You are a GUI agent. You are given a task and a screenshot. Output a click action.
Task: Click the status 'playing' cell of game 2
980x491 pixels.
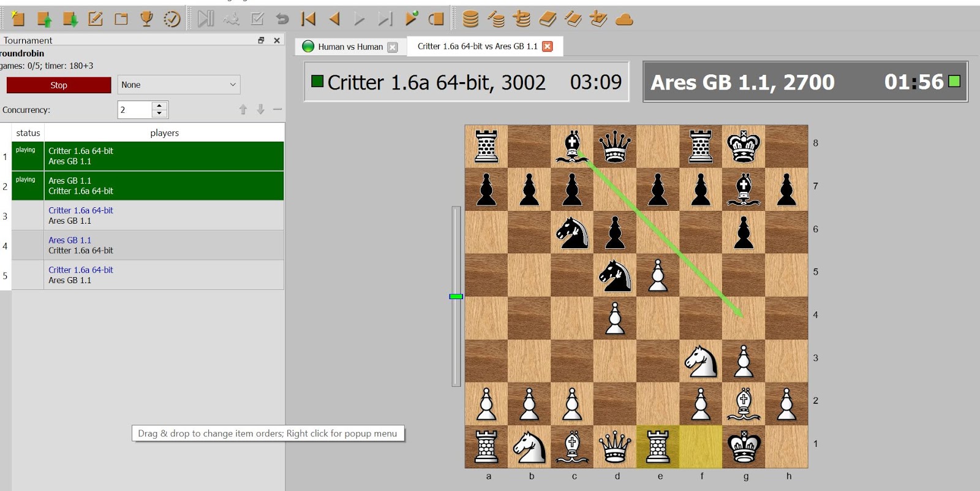27,186
